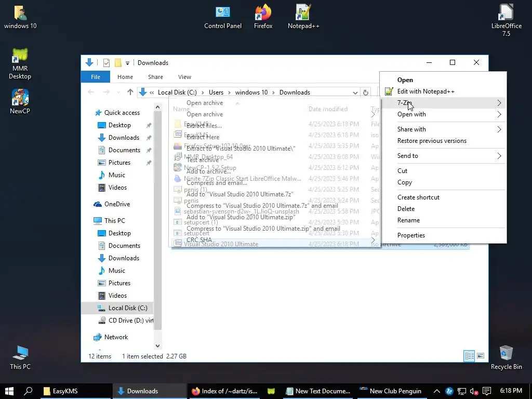Launch the Firefox desktop shortcut
Viewport: 532px width, 399px height.
click(x=263, y=17)
